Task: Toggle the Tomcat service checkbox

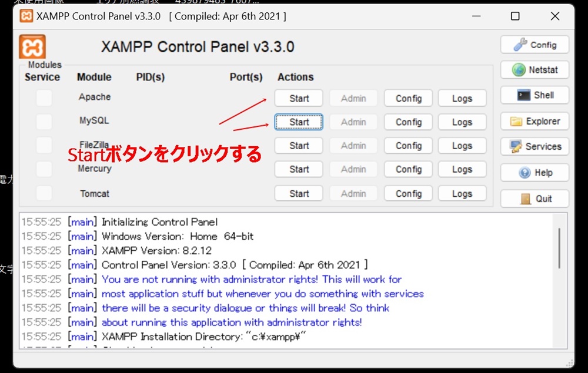Action: pos(44,193)
